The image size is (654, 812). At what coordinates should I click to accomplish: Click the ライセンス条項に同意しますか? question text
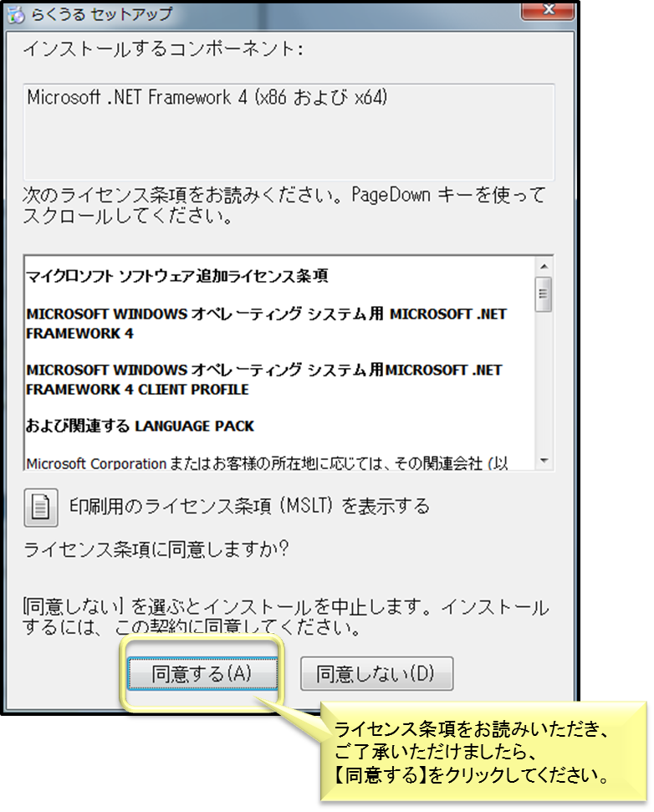156,549
